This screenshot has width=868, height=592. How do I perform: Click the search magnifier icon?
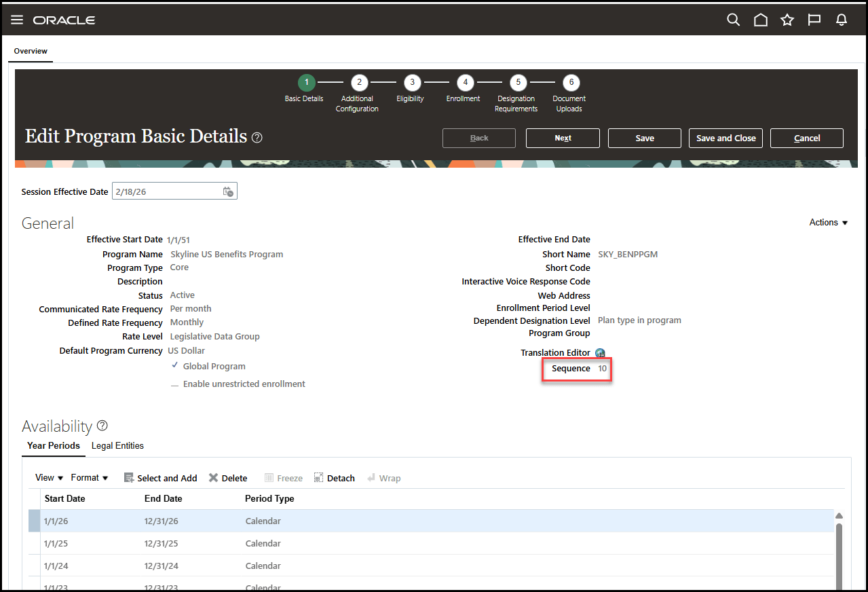tap(733, 20)
